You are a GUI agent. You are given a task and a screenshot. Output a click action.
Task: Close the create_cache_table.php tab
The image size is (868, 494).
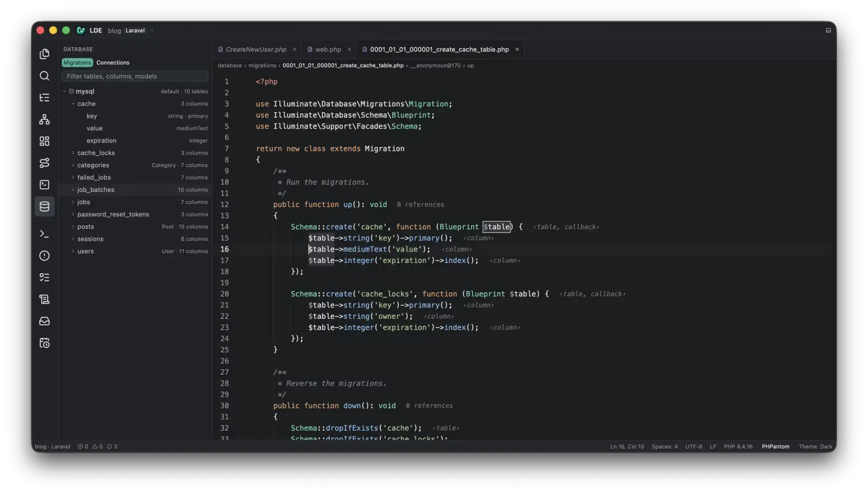click(x=517, y=49)
